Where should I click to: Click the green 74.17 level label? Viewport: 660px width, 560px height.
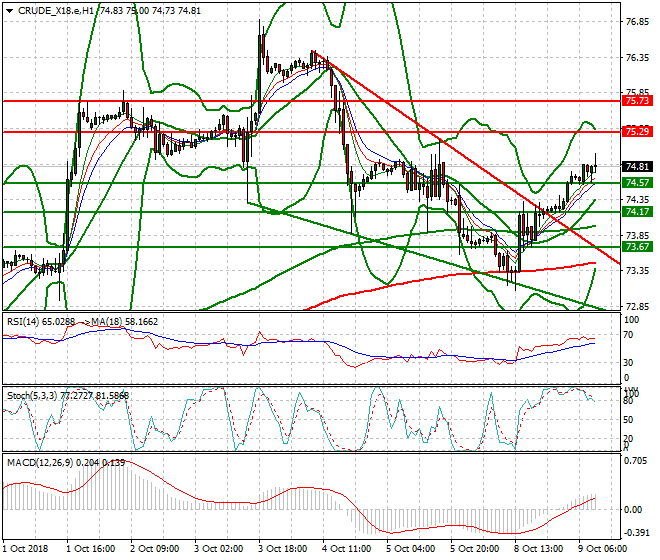coord(637,212)
